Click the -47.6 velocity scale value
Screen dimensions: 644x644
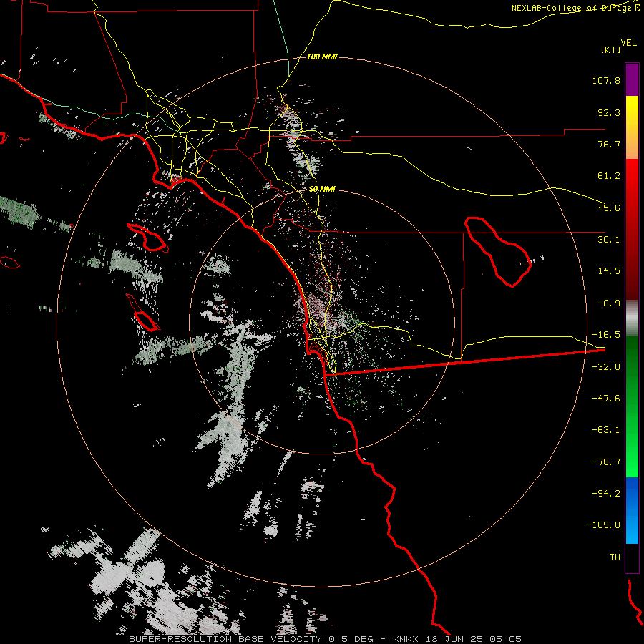pyautogui.click(x=606, y=399)
